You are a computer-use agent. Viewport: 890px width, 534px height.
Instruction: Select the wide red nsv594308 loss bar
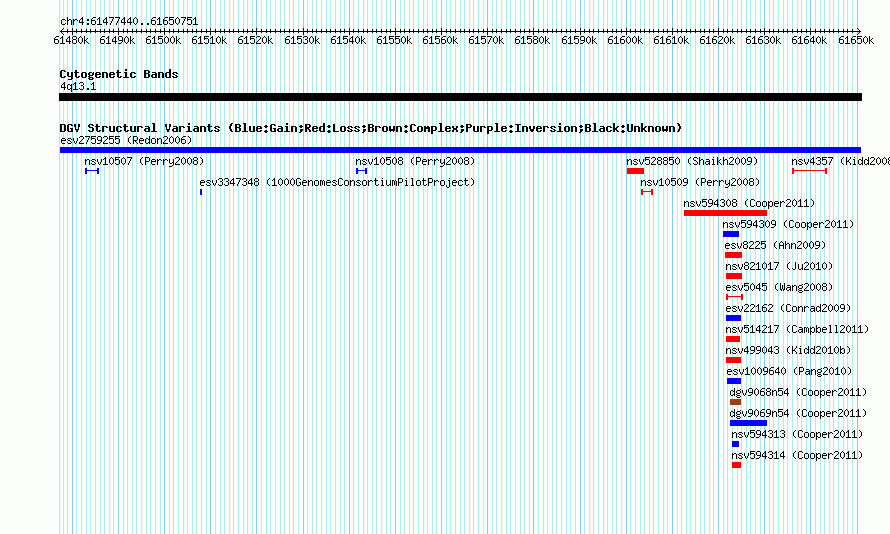(725, 213)
